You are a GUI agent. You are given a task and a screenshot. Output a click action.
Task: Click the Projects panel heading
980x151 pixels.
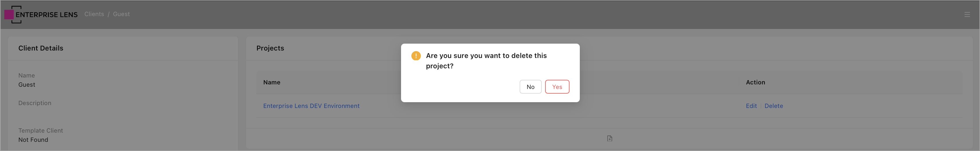click(x=270, y=49)
